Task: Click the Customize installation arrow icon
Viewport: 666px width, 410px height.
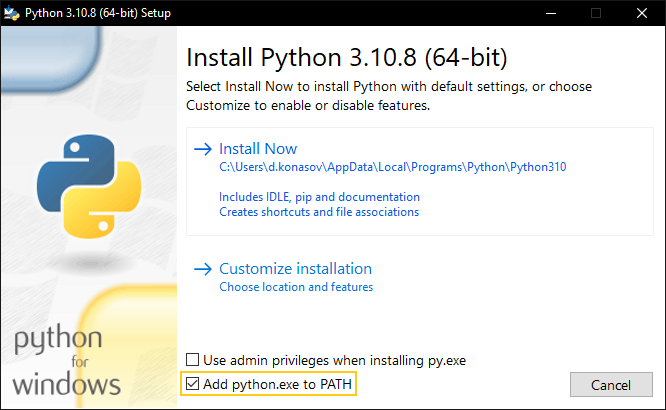Action: pos(203,269)
